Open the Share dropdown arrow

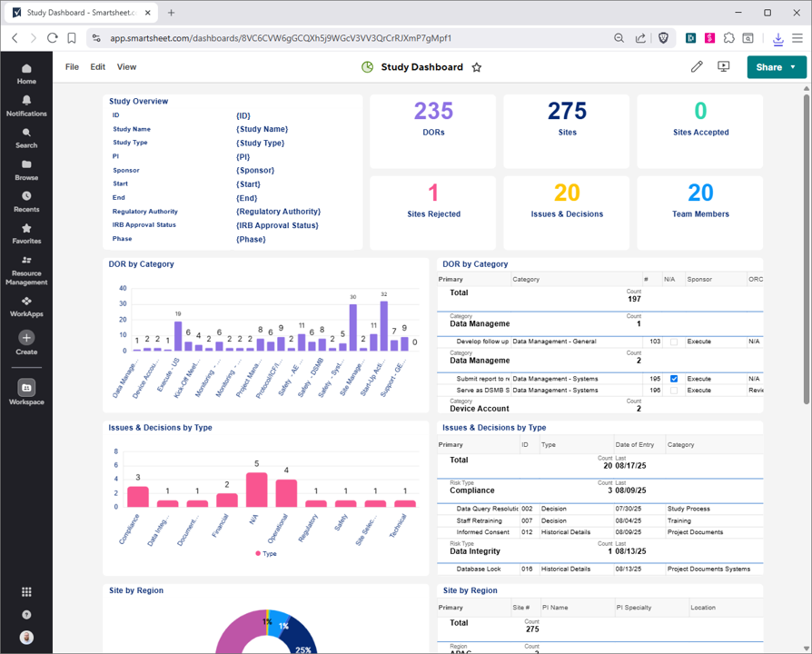791,67
